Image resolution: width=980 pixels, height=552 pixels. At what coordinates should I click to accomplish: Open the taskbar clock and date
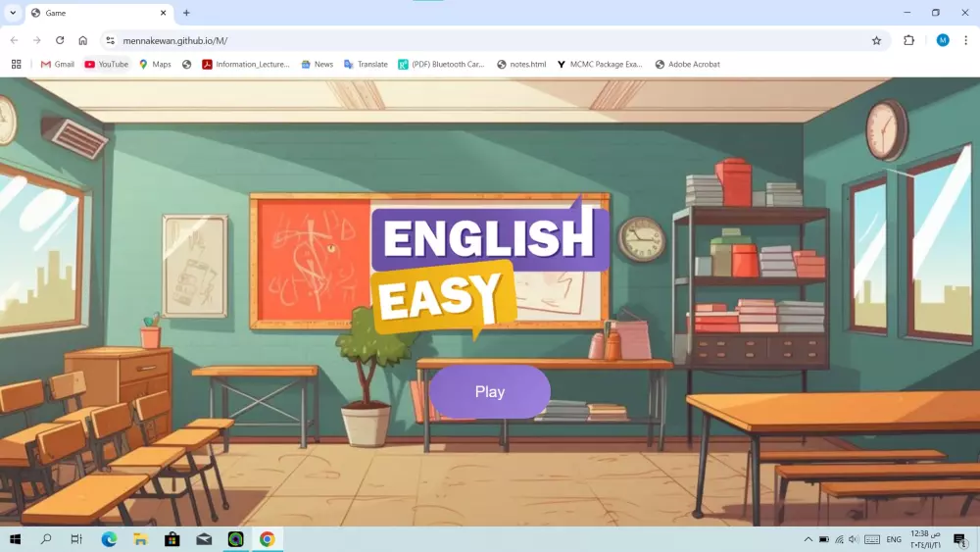click(925, 539)
